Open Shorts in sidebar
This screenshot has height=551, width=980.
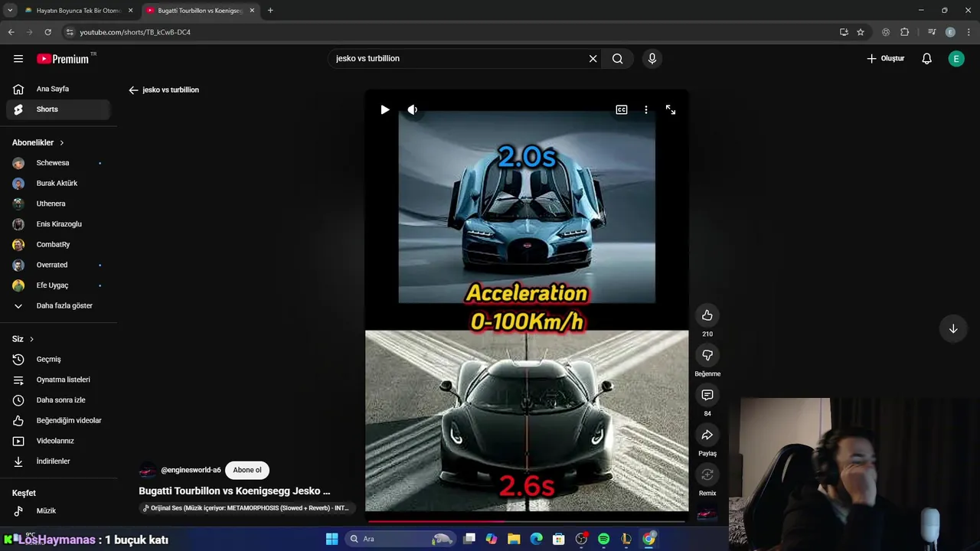click(x=59, y=109)
